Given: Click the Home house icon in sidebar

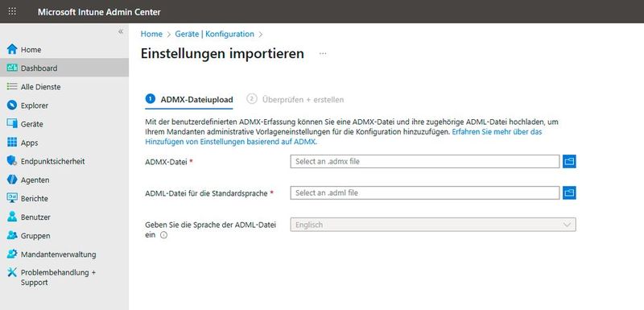Looking at the screenshot, I should (12, 49).
